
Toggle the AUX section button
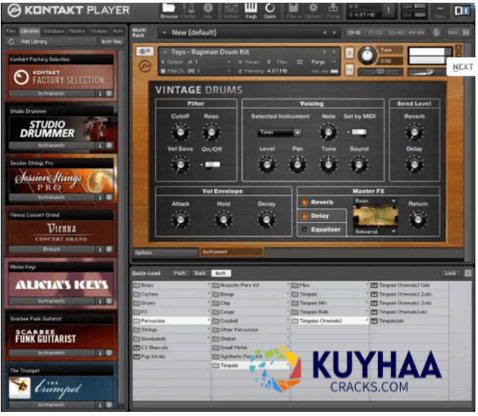coord(453,32)
